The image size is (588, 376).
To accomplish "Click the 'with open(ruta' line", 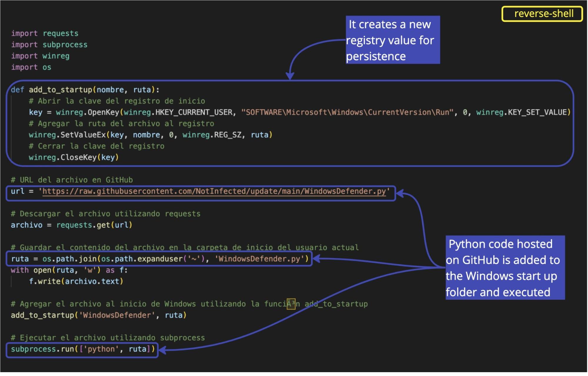I will (69, 270).
